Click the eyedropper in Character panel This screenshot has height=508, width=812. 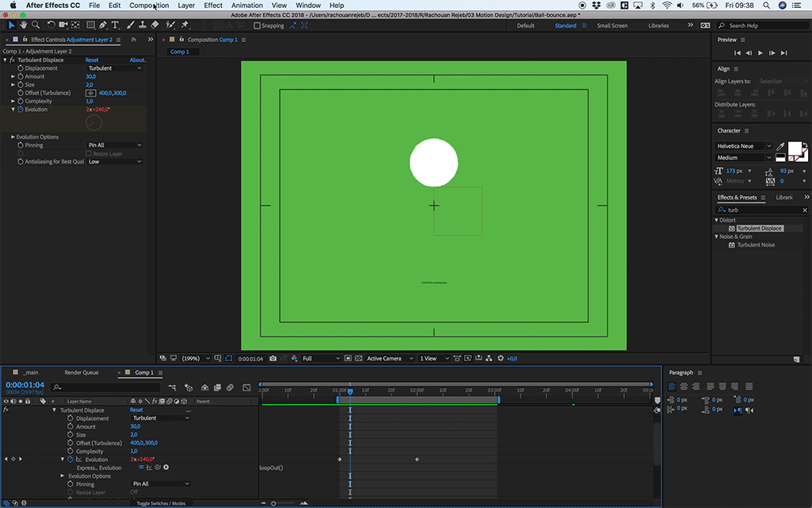(x=780, y=147)
